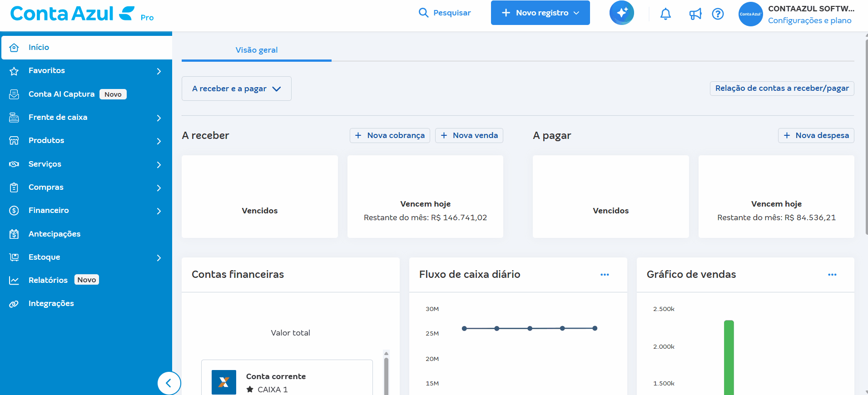Click the Financeiro dollar icon
The height and width of the screenshot is (395, 868).
[x=14, y=211]
